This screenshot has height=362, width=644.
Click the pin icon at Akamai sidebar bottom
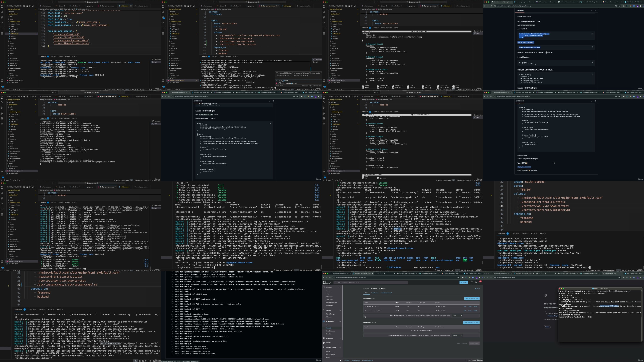click(341, 360)
